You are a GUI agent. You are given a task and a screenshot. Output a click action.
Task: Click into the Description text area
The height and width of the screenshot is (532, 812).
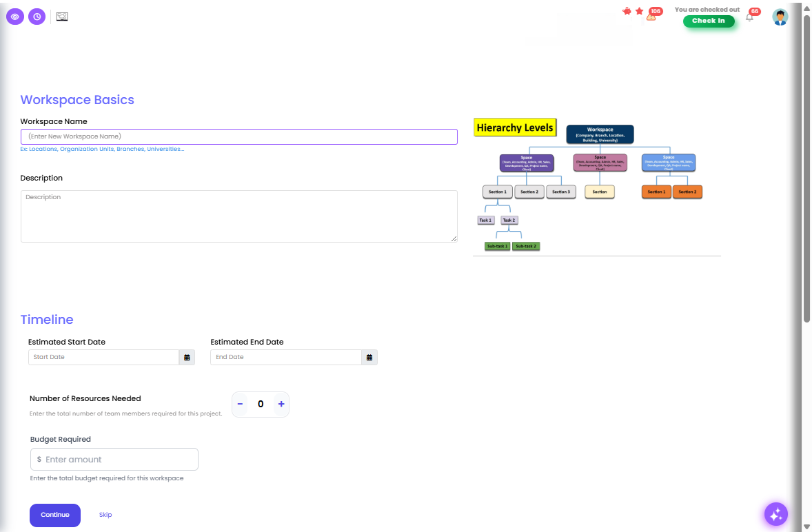pyautogui.click(x=238, y=216)
